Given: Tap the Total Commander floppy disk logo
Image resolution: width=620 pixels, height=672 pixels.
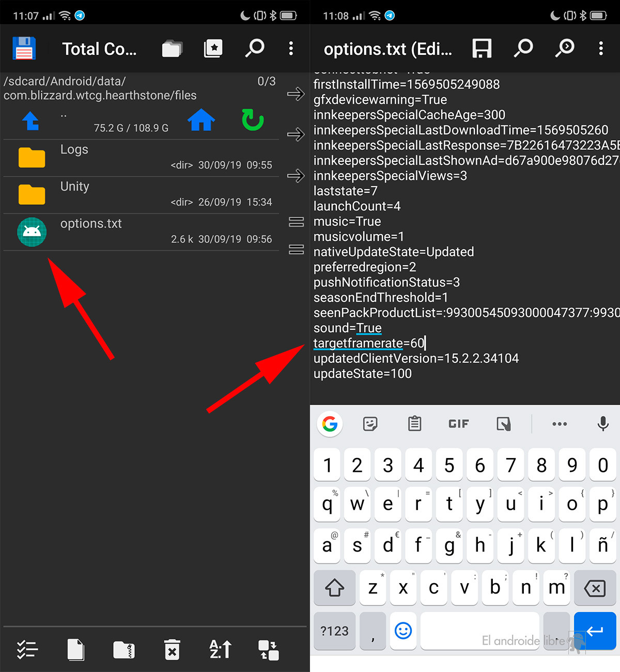Looking at the screenshot, I should pyautogui.click(x=24, y=49).
